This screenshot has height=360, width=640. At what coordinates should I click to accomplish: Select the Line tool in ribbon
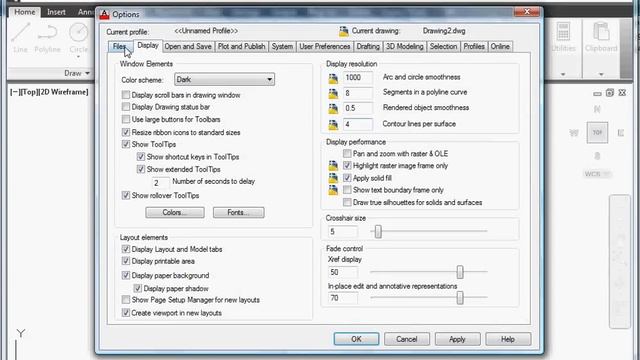20,38
